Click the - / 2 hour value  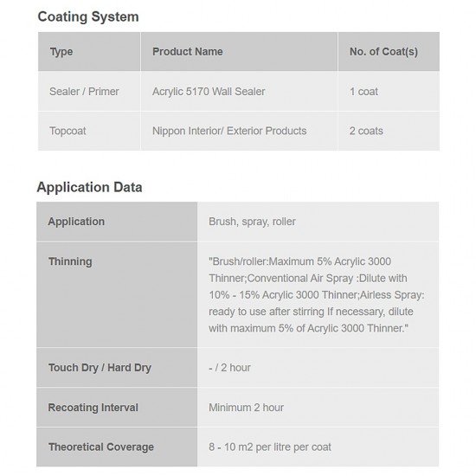point(229,368)
